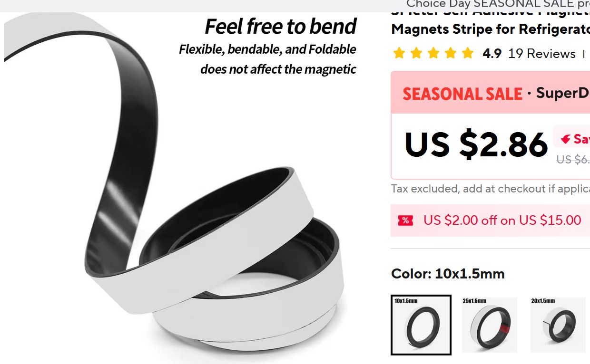Click the Color: 10x1.5mm label

(x=448, y=274)
